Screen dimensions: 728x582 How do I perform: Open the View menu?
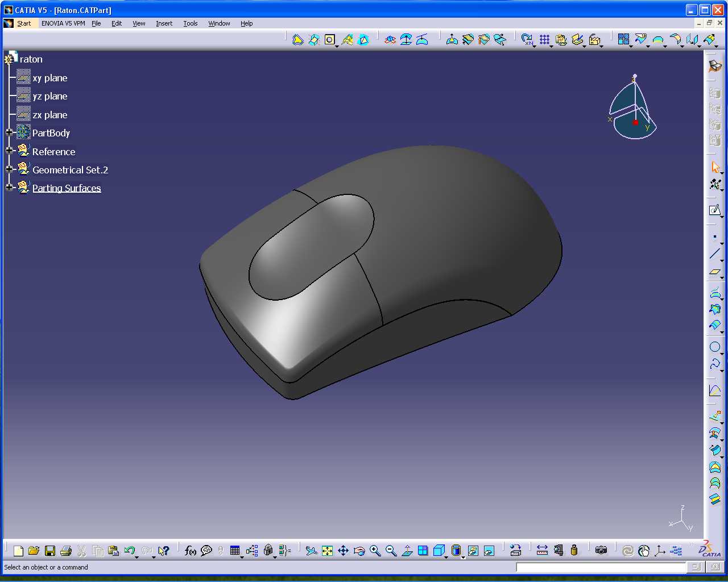(x=139, y=23)
